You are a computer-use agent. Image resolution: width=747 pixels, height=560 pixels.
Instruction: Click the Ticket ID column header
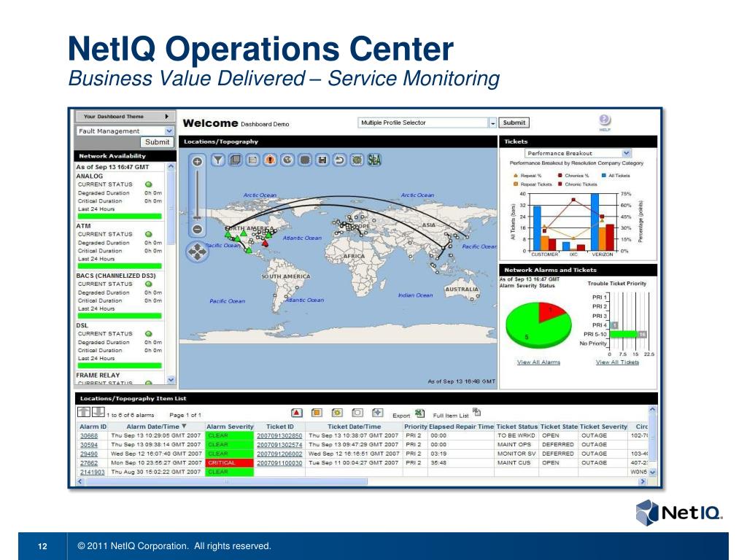[280, 427]
